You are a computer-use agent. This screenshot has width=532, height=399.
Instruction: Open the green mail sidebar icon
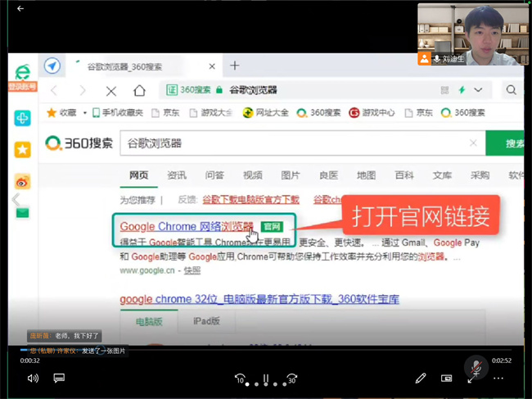click(22, 213)
